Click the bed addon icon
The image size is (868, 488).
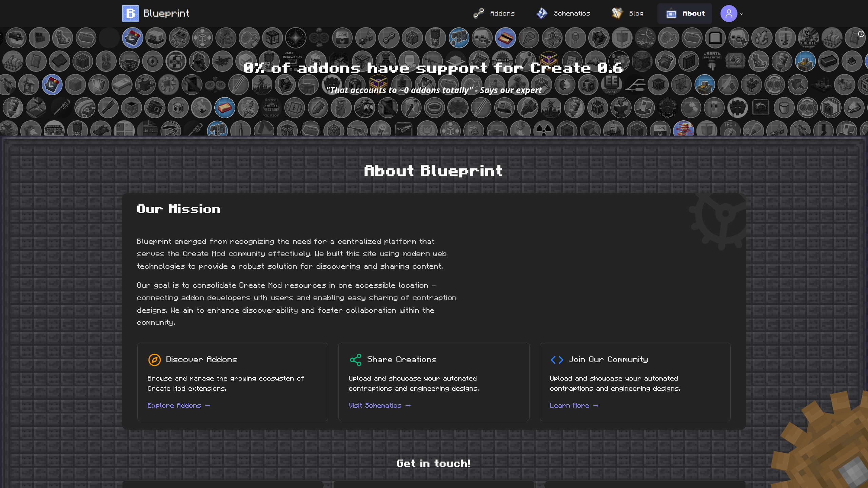(x=122, y=84)
